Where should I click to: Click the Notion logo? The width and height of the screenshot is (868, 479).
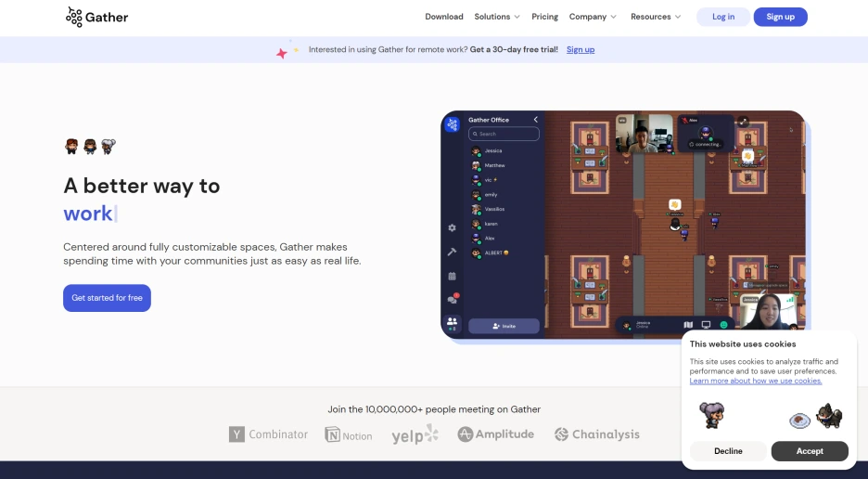pyautogui.click(x=349, y=435)
